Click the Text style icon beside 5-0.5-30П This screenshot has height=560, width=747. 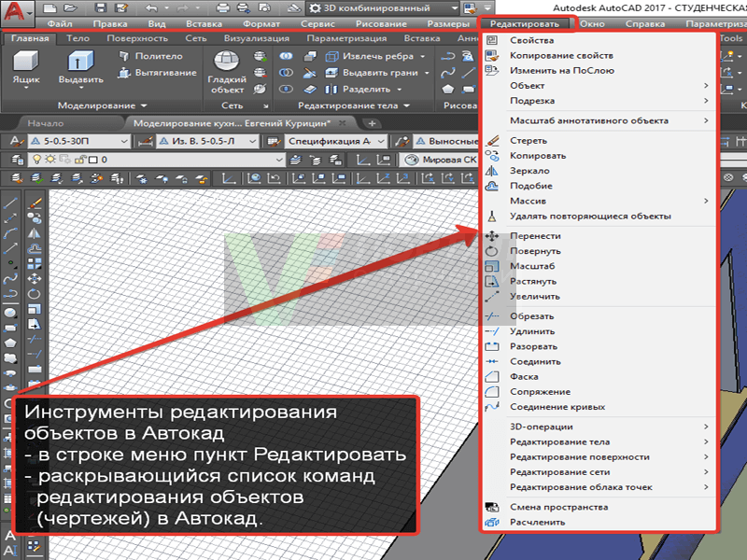coord(17,142)
